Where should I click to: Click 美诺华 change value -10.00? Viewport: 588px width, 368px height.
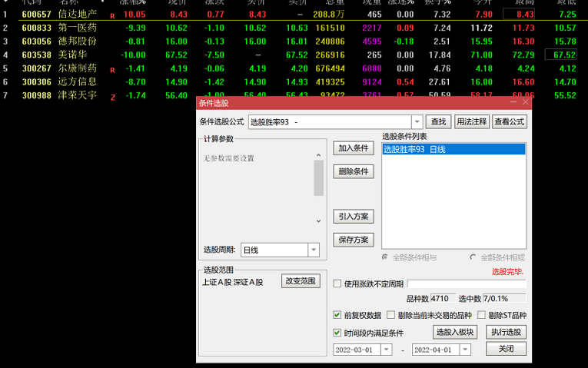pos(133,55)
